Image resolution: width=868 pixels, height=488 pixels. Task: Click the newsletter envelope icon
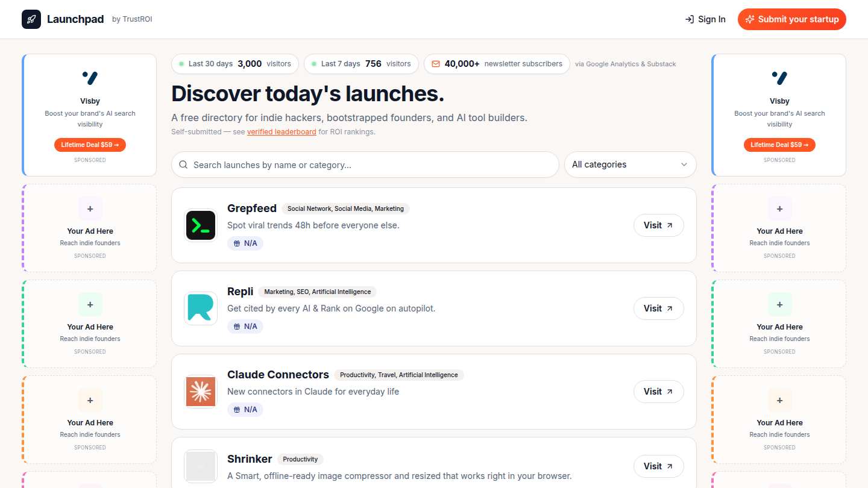[436, 64]
